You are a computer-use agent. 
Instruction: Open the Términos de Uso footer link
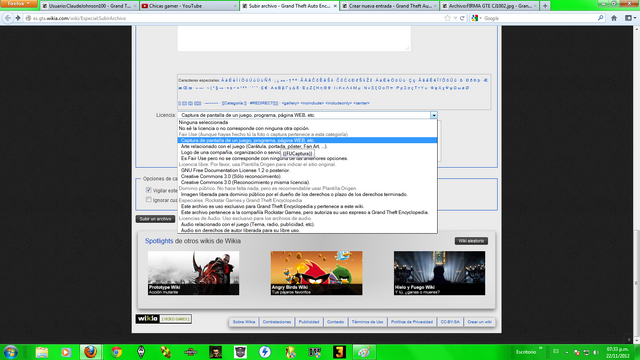tap(367, 322)
